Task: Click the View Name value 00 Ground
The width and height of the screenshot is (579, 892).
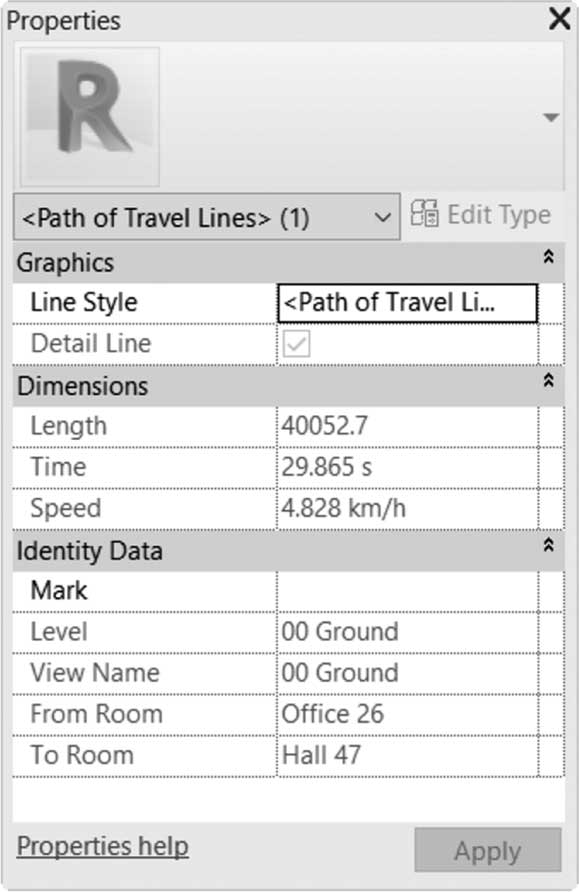Action: 340,672
